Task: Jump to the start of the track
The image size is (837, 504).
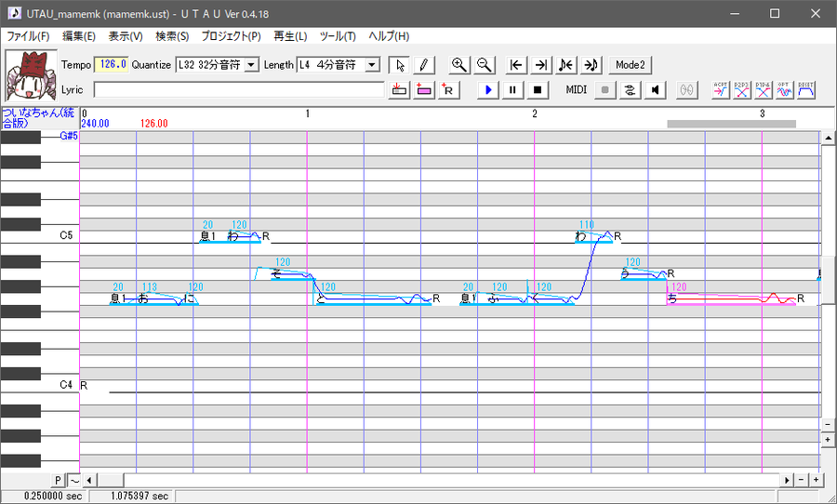Action: coord(515,65)
